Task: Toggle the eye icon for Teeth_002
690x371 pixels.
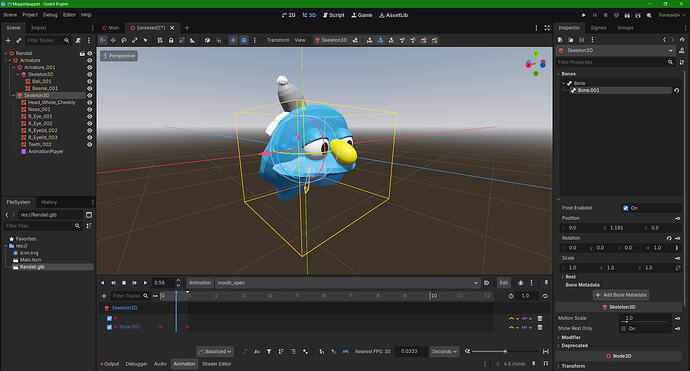Action: 89,144
